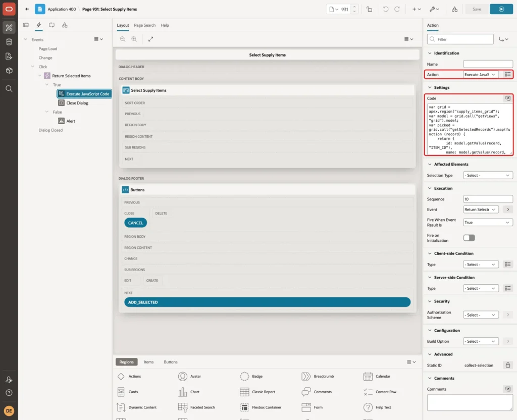Open the Create plus dropdown menu

(x=417, y=9)
